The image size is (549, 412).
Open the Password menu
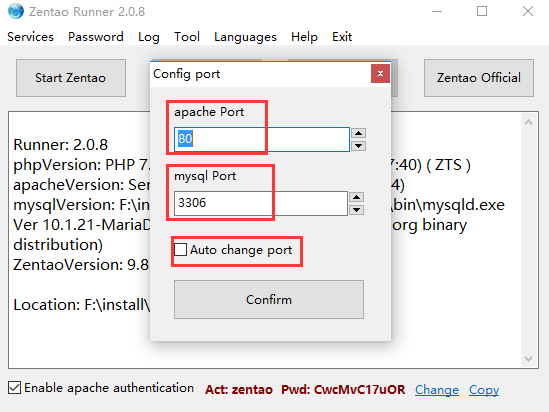(96, 37)
